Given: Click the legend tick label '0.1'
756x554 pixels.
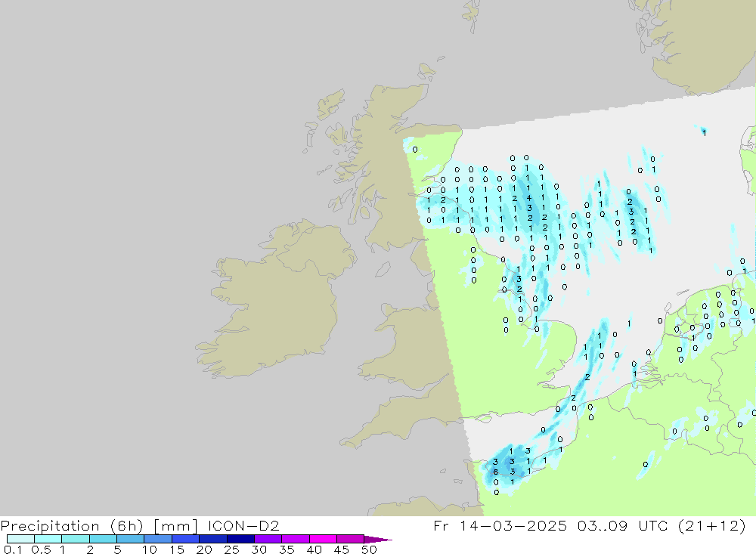Looking at the screenshot, I should click(x=13, y=549).
